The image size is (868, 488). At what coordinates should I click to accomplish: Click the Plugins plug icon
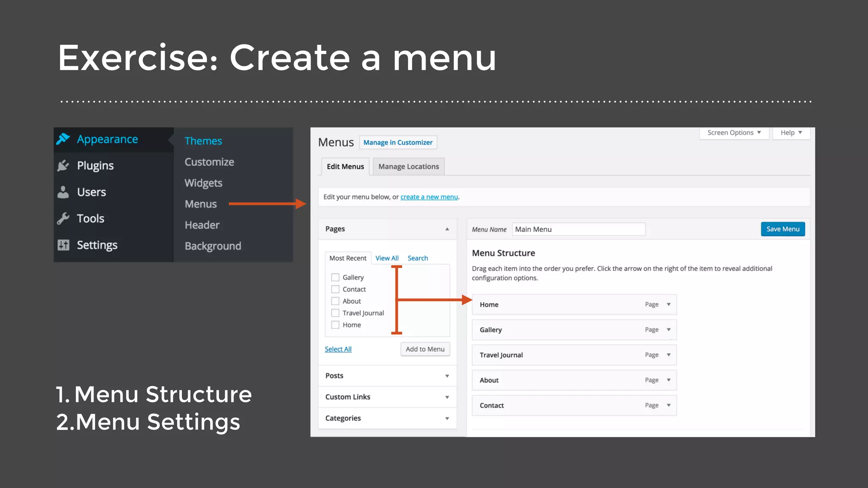[63, 165]
